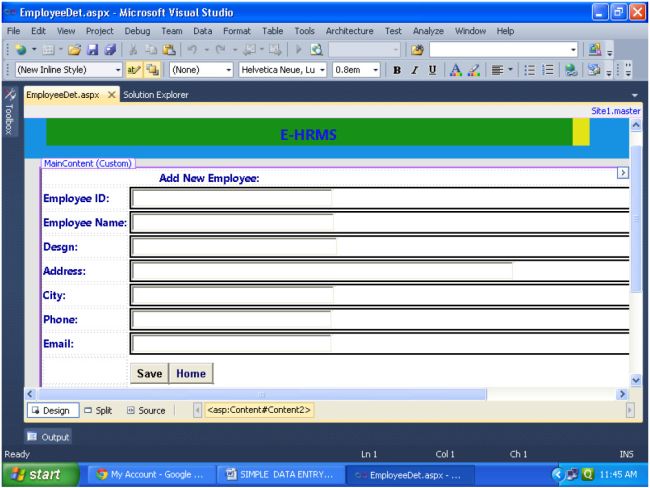Open the 0.8em font size dropdown

click(375, 70)
